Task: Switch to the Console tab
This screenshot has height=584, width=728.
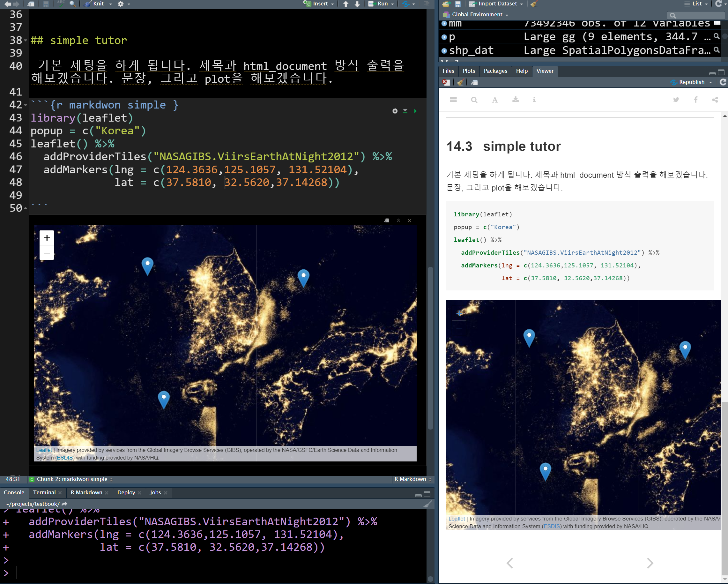Action: (x=14, y=492)
